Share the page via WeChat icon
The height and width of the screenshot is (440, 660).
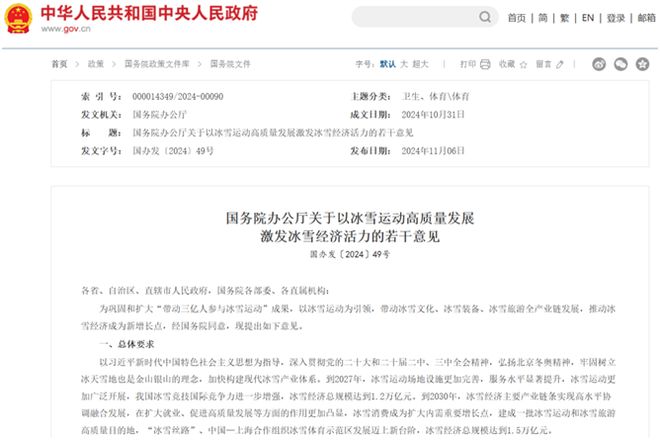pyautogui.click(x=619, y=64)
